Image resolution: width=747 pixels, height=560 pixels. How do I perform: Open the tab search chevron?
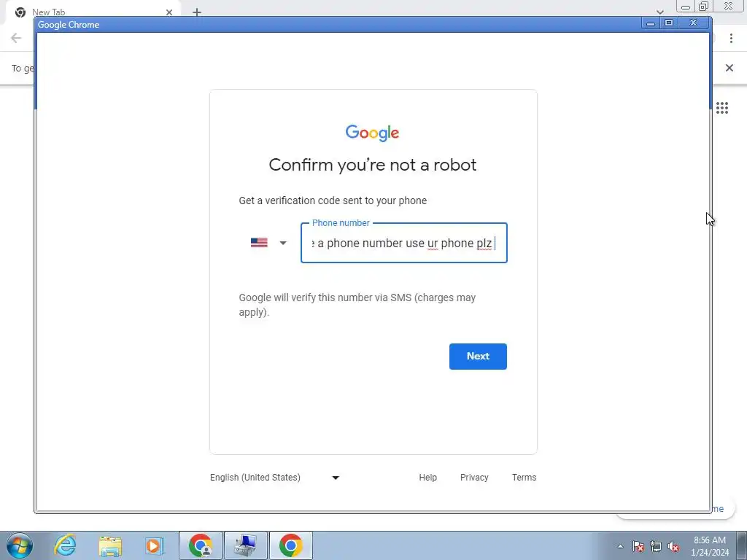point(659,12)
